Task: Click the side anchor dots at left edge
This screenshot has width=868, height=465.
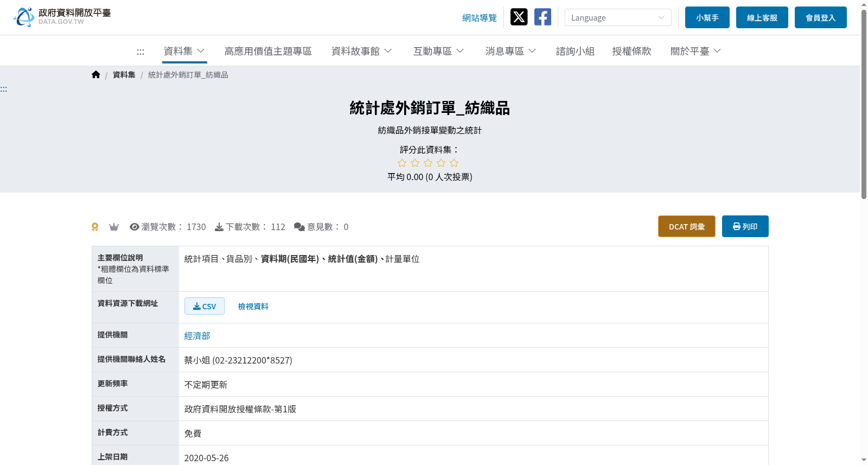Action: tap(4, 89)
